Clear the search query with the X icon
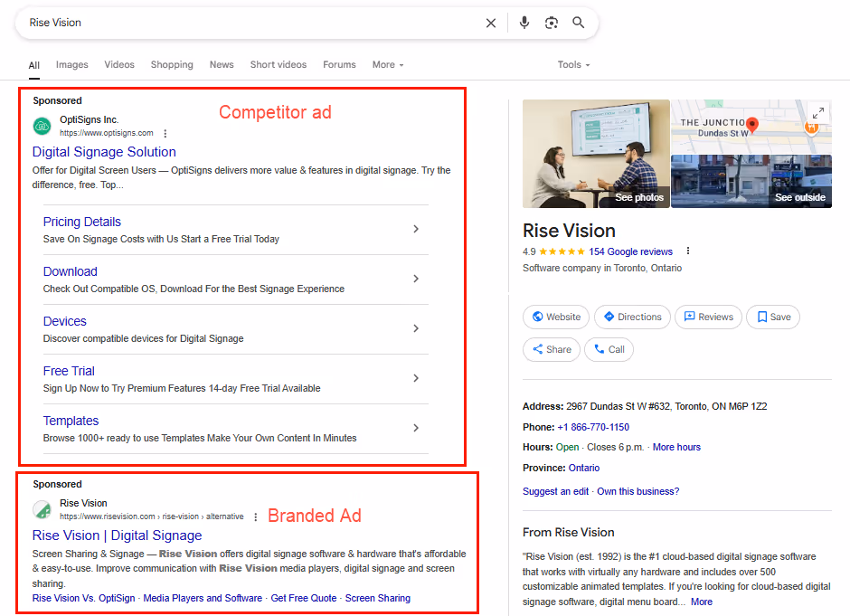 click(x=491, y=23)
